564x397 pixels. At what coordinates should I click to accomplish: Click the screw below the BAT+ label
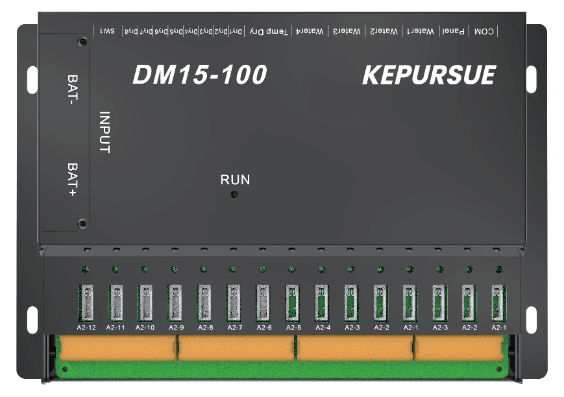(x=83, y=223)
